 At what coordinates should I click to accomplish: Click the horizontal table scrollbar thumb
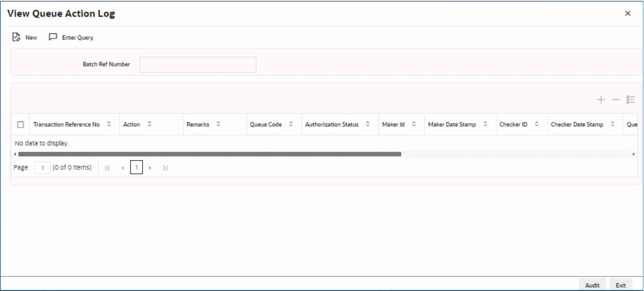pos(209,154)
